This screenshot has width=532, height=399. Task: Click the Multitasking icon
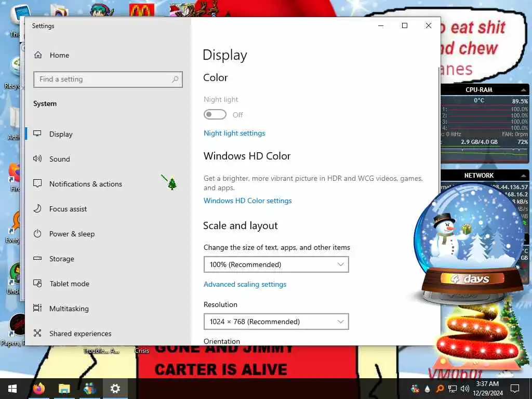(37, 308)
